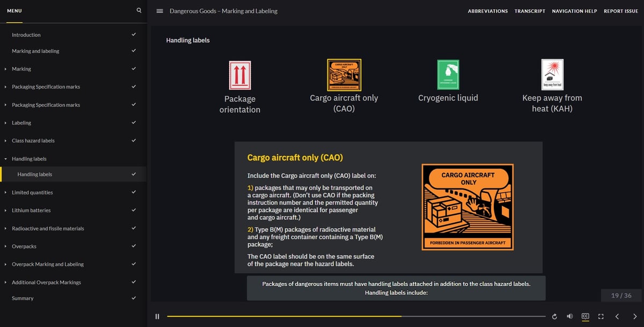
Task: Toggle closed captions off
Action: pyautogui.click(x=586, y=316)
